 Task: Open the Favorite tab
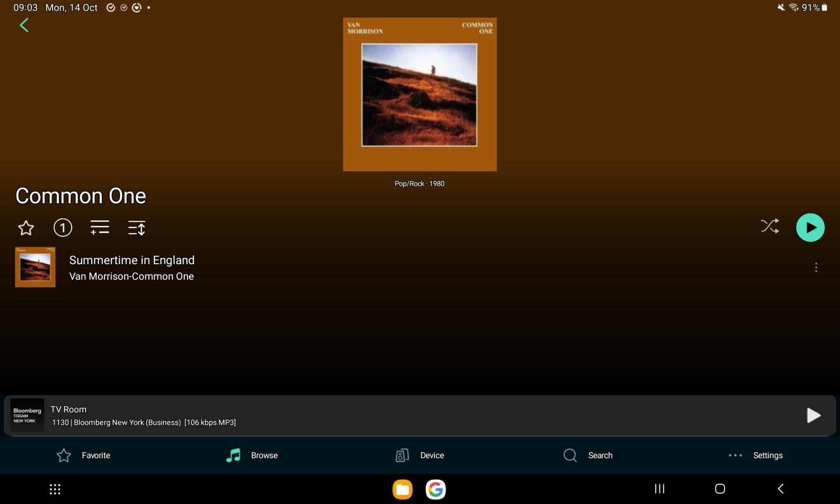84,455
